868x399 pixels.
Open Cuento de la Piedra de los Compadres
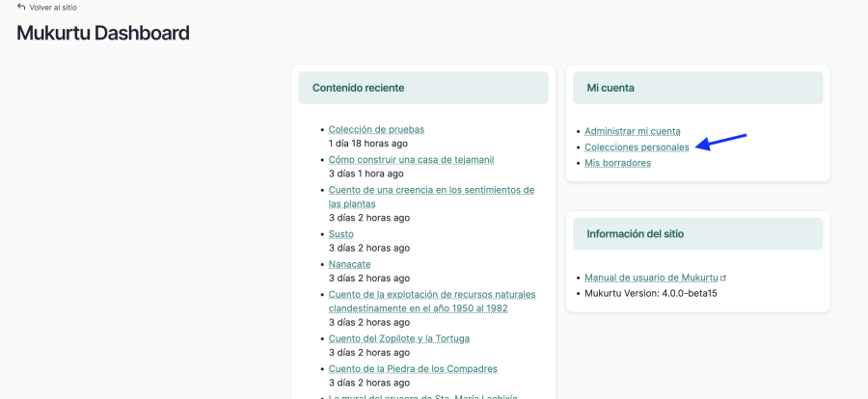(413, 368)
